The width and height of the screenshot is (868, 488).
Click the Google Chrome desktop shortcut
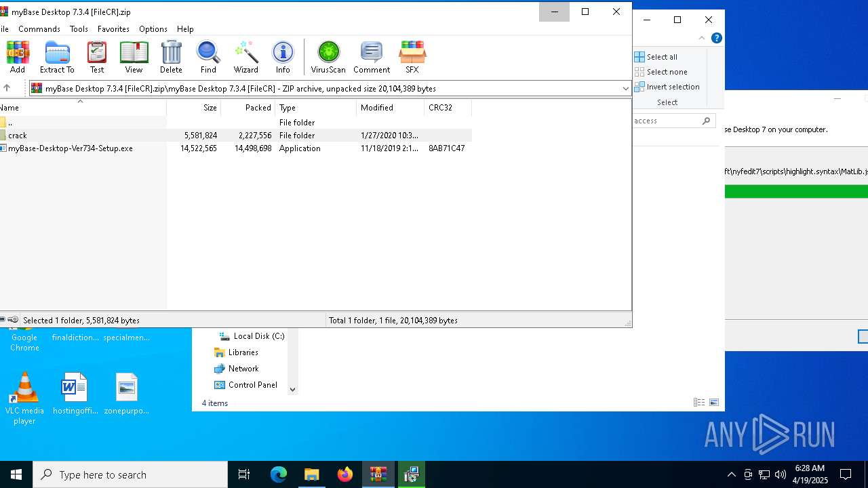[x=24, y=340]
